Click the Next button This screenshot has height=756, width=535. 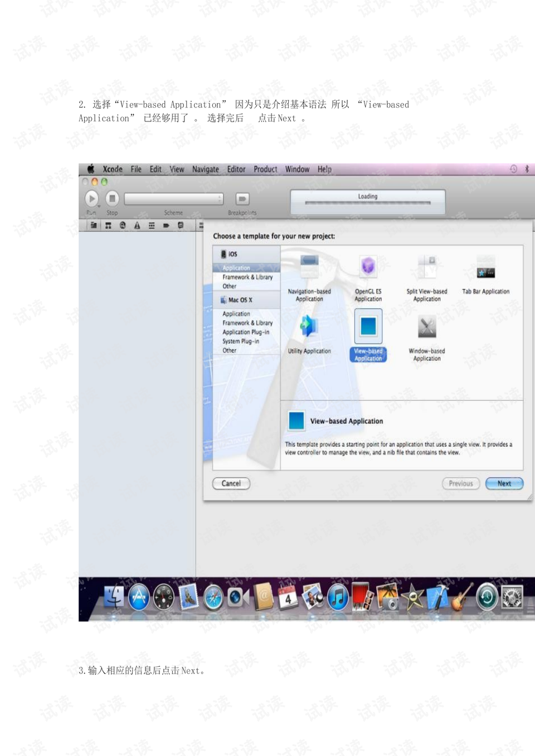pyautogui.click(x=504, y=484)
